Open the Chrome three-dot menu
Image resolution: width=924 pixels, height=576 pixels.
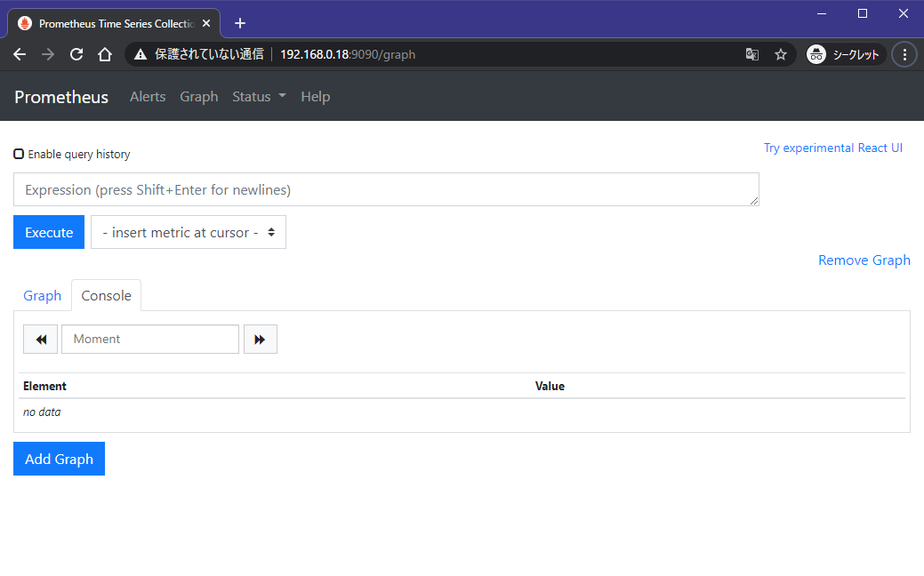tap(904, 55)
